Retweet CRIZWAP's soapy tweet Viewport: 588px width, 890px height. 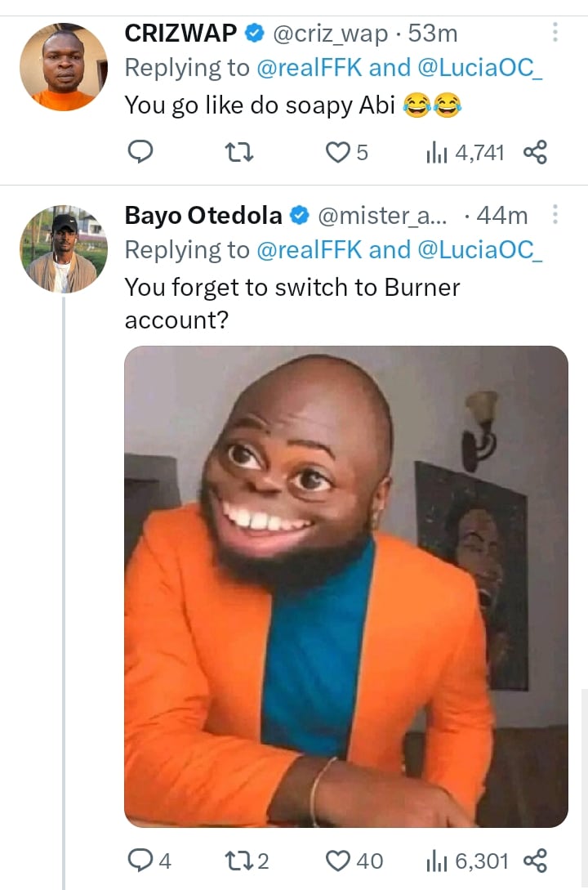[239, 152]
